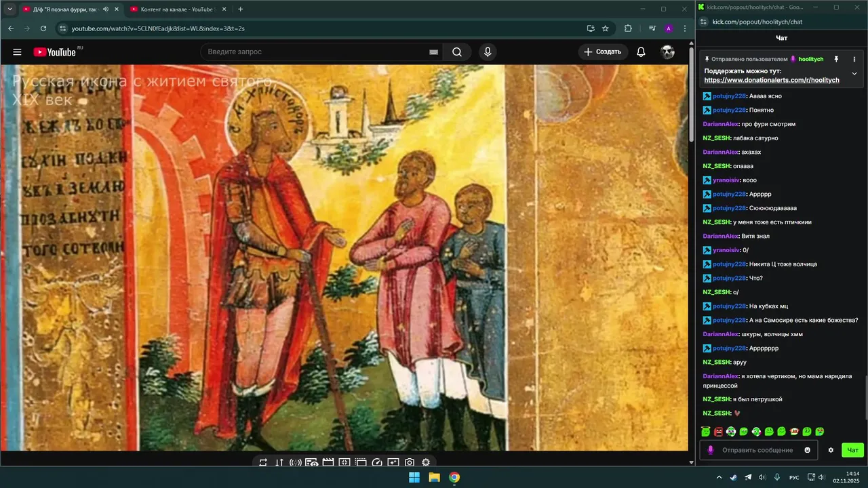
Task: Open hoolitych username in pinned message
Action: [x=811, y=59]
